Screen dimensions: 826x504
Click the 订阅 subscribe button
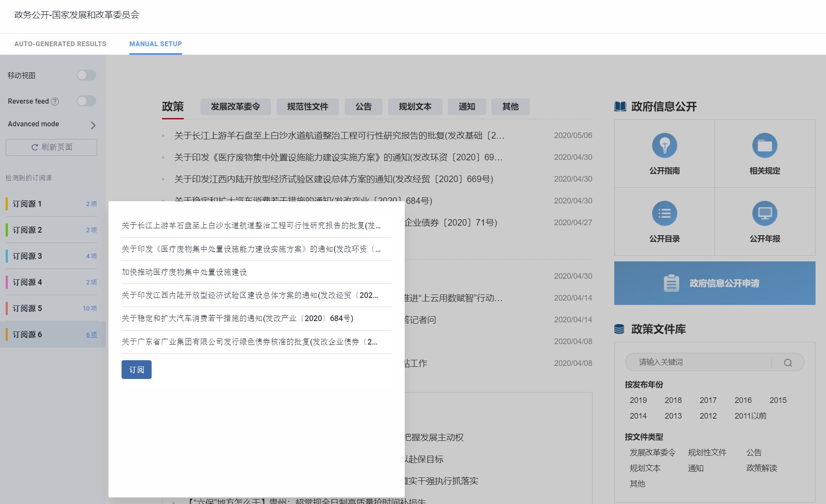click(136, 369)
